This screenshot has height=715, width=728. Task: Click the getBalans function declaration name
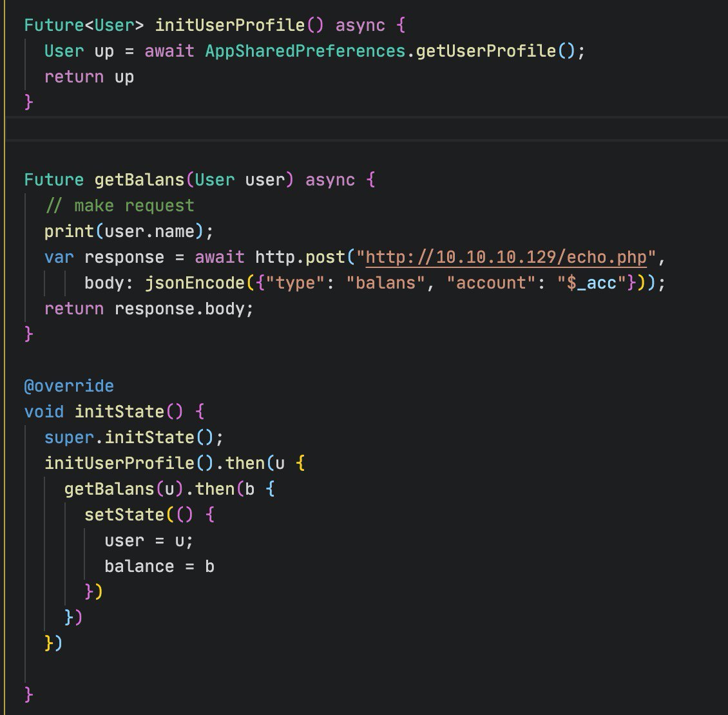click(x=139, y=180)
